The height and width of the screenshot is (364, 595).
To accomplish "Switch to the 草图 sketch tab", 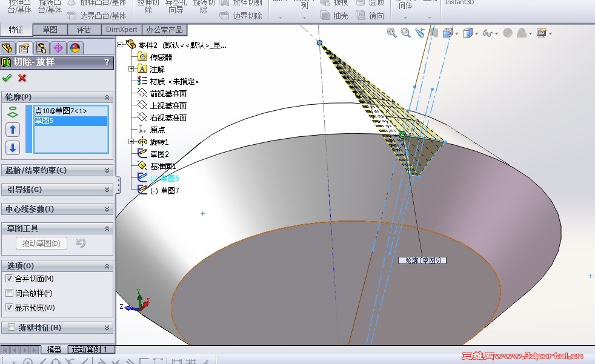I will [x=50, y=30].
